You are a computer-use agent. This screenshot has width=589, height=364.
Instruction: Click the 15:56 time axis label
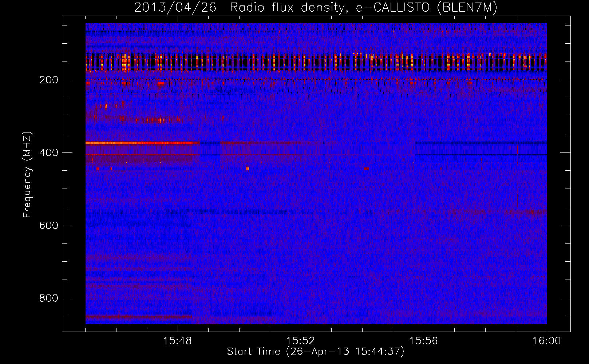pos(424,341)
